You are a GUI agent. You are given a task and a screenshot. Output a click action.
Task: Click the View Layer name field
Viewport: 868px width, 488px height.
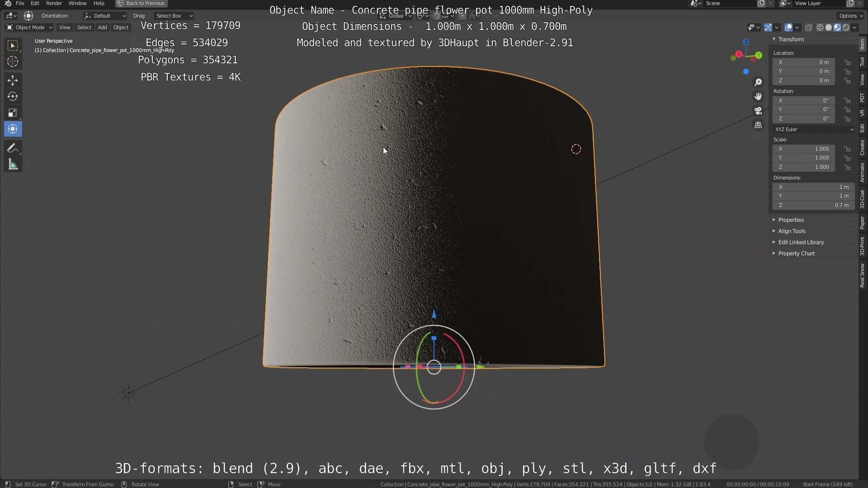click(x=819, y=3)
